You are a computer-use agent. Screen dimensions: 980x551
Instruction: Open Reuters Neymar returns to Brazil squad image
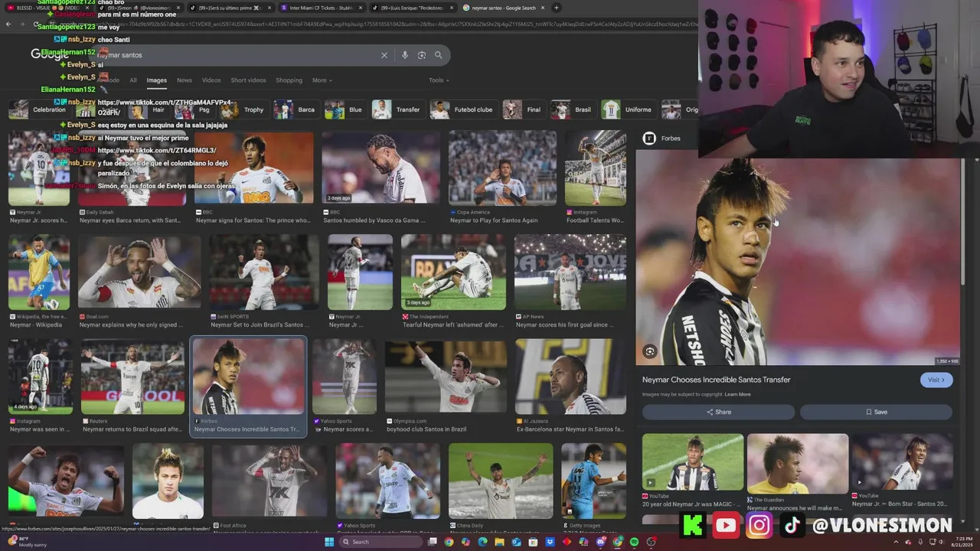[x=132, y=377]
